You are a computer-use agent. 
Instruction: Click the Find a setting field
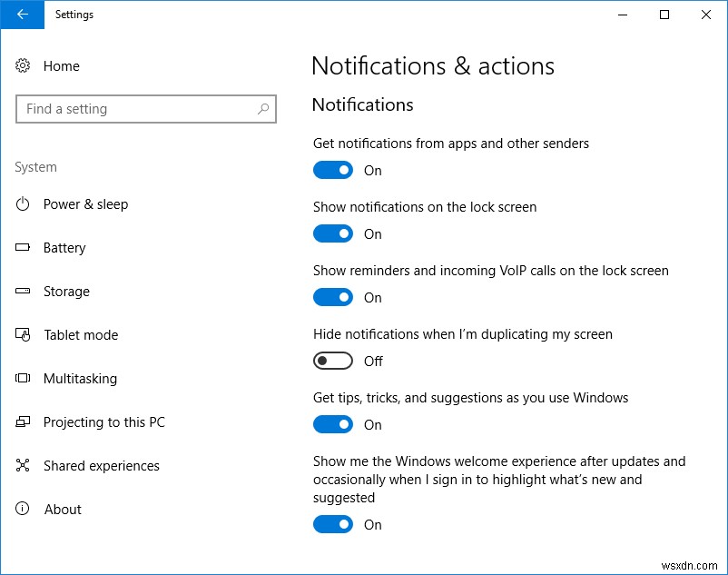coord(136,109)
